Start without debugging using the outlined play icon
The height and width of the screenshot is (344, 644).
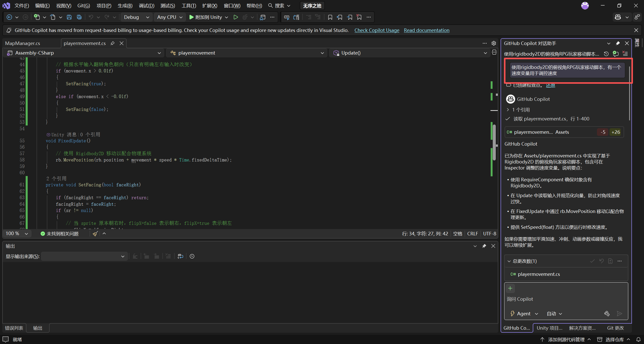(236, 17)
